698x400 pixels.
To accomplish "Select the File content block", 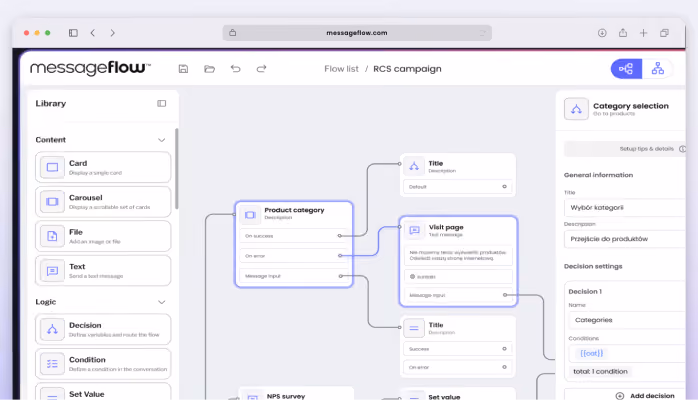I will 103,236.
